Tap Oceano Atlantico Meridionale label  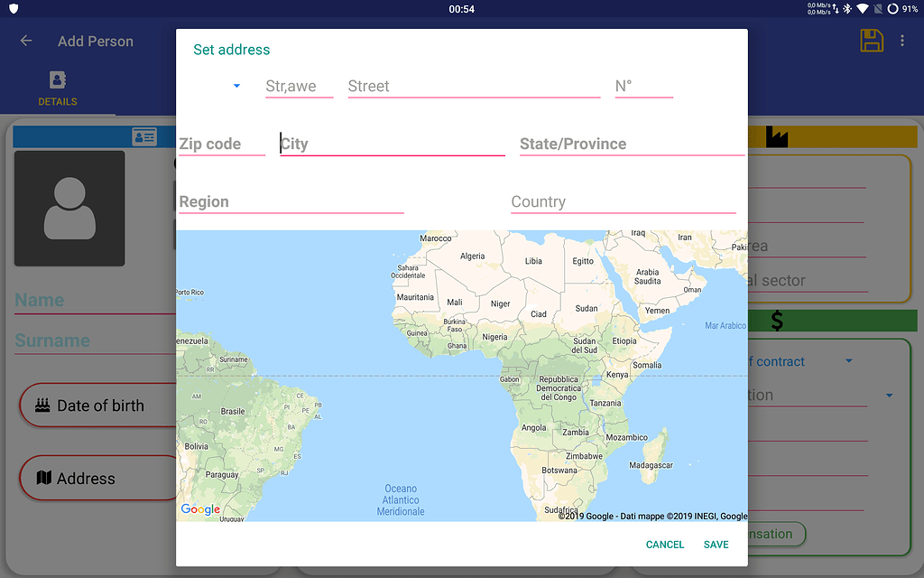click(x=401, y=500)
